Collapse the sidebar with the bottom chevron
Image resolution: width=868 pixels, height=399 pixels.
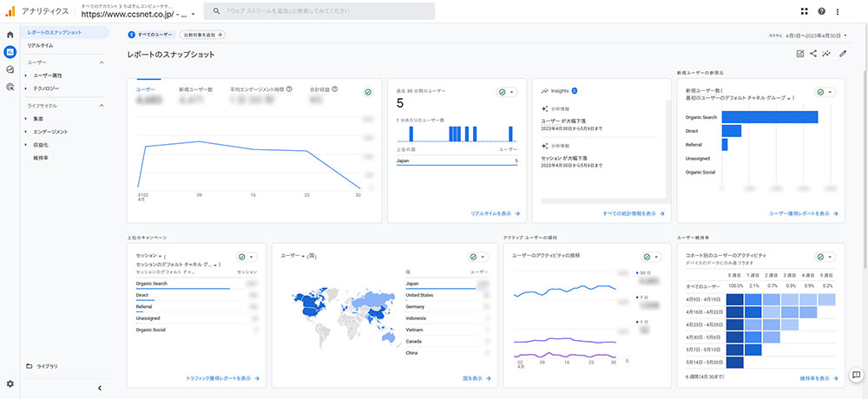100,388
